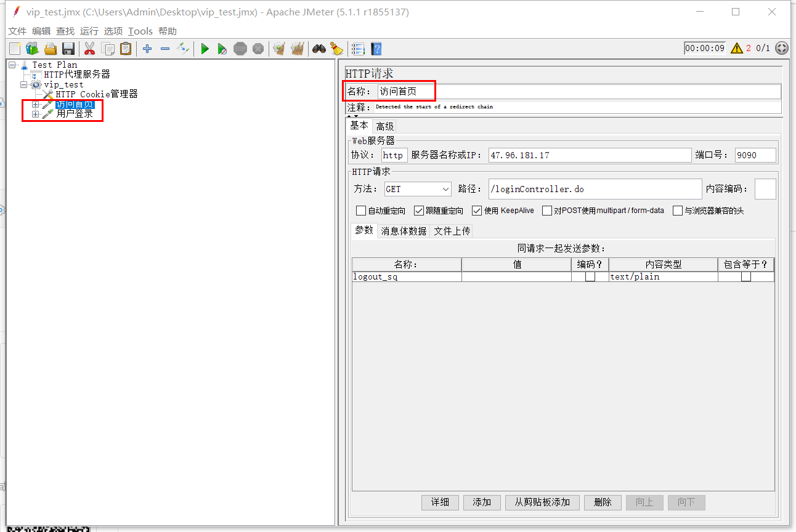This screenshot has width=796, height=532.
Task: Search the tree with binoculars icon
Action: pyautogui.click(x=319, y=49)
